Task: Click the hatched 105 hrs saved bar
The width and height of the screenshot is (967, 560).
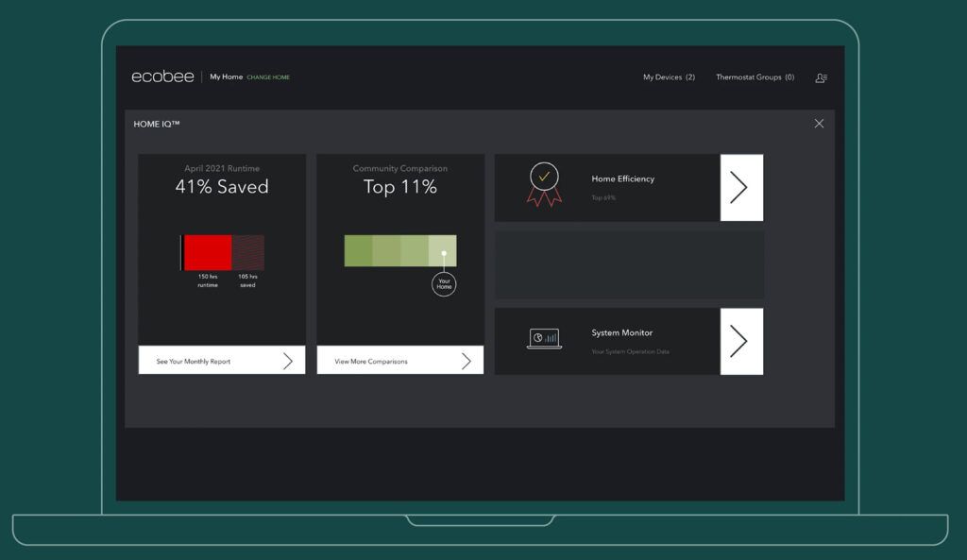Action: pyautogui.click(x=247, y=253)
